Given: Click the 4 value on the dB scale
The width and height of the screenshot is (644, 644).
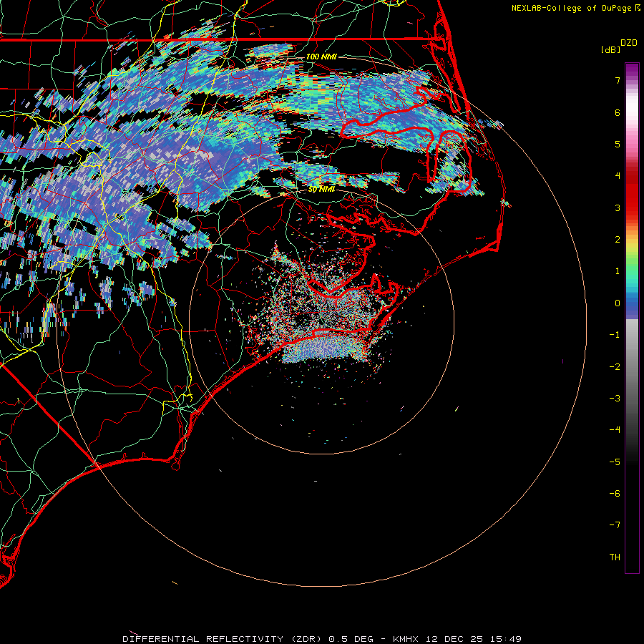Looking at the screenshot, I should (618, 176).
